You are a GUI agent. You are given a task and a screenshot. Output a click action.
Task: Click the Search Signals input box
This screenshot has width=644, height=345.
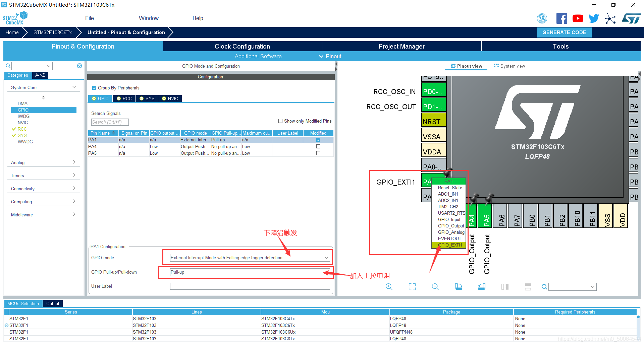click(x=110, y=122)
